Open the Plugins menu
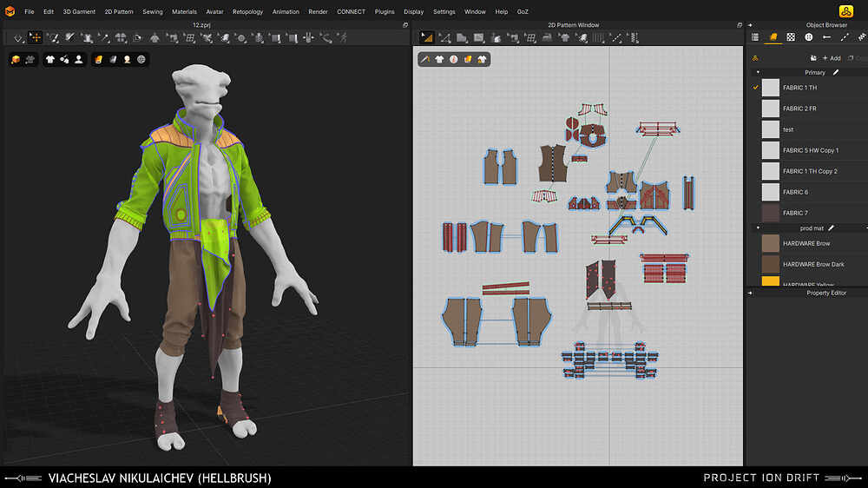Image resolution: width=868 pixels, height=488 pixels. 385,11
